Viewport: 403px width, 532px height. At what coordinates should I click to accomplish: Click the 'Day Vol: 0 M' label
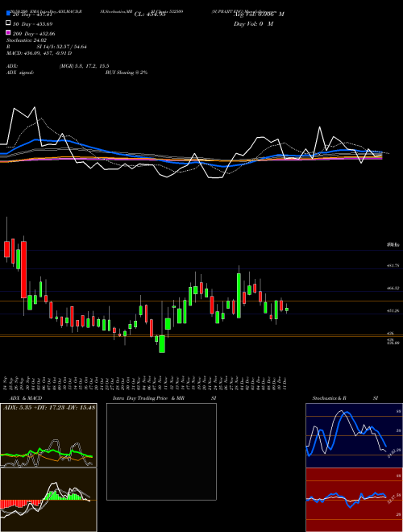tap(253, 23)
